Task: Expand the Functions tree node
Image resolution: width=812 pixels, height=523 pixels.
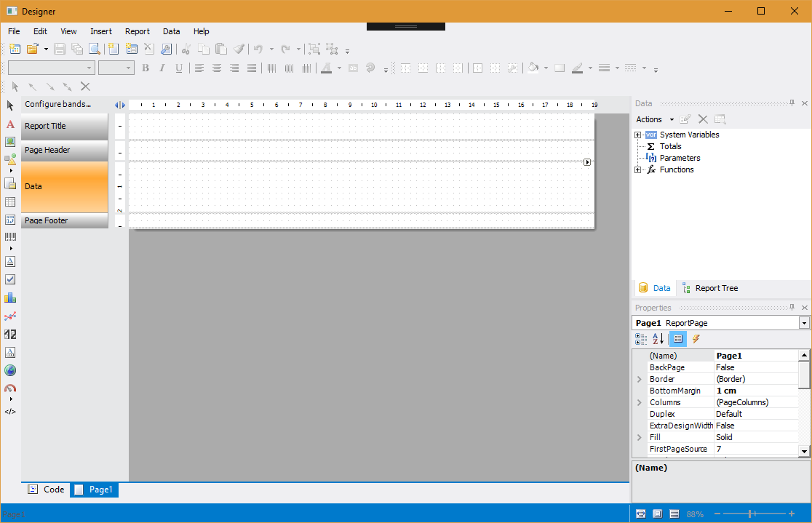Action: coord(638,169)
